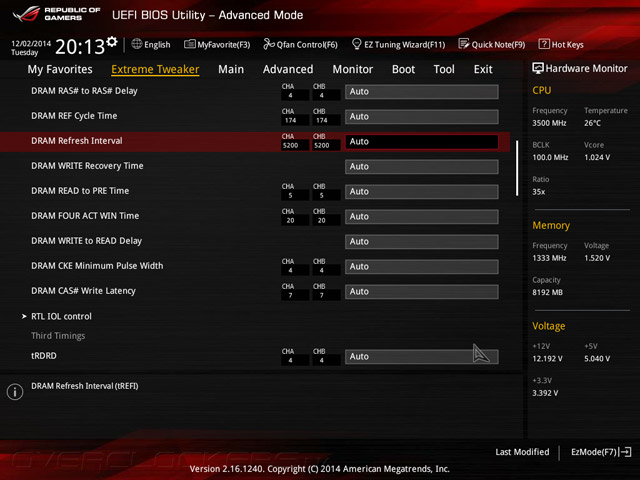
Task: Click the memory capacity 8192 MB value
Action: tap(547, 292)
